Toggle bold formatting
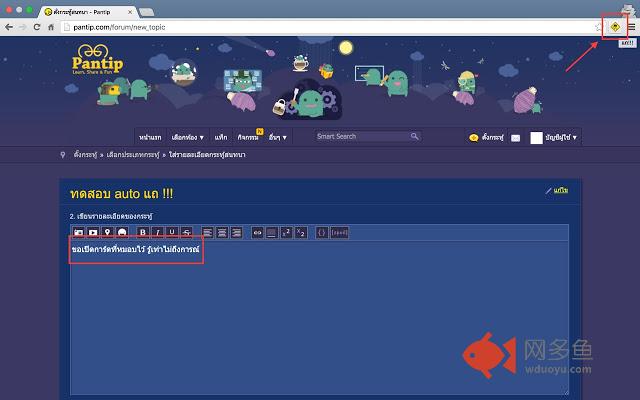Screen dimensions: 640x400 click(x=143, y=233)
